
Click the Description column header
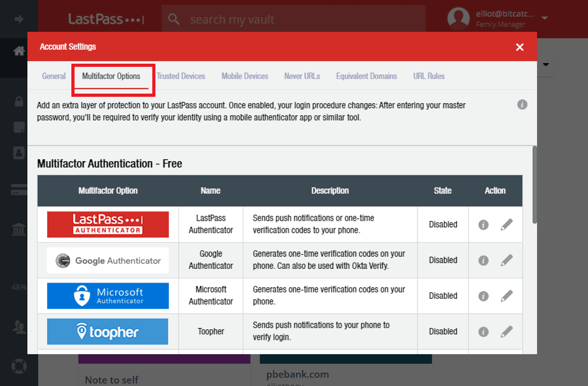(x=330, y=191)
